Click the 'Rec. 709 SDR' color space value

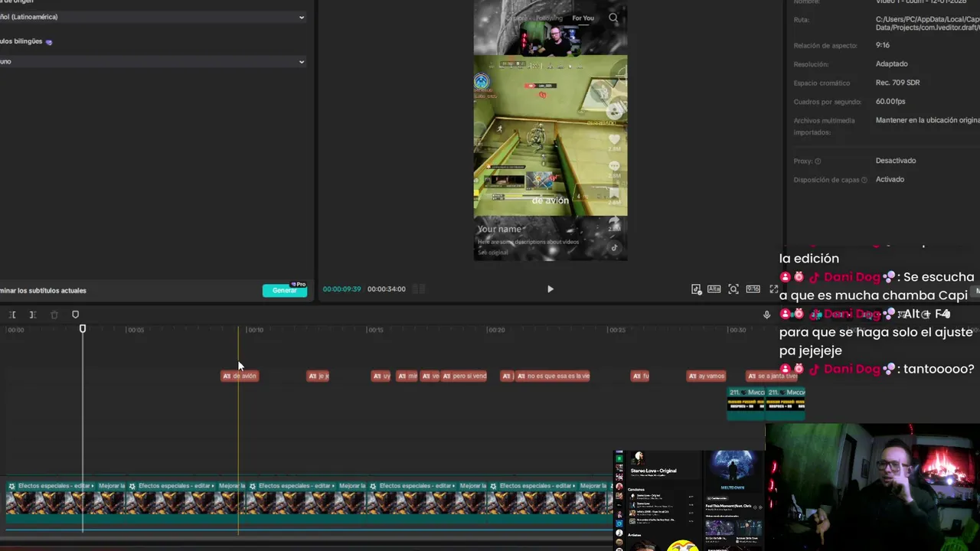897,83
